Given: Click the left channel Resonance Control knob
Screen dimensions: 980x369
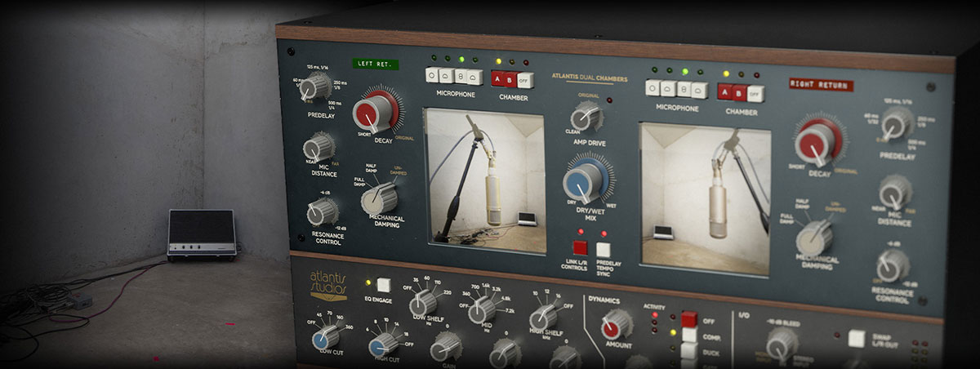Looking at the screenshot, I should click(322, 211).
